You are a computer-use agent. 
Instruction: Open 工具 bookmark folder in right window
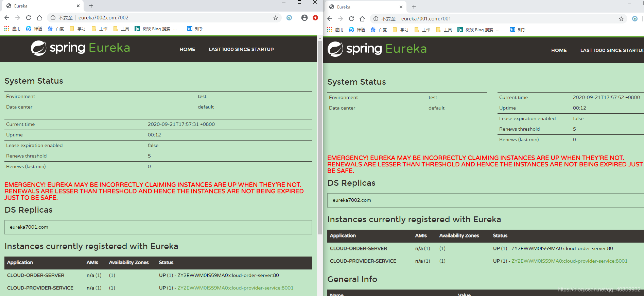point(444,30)
